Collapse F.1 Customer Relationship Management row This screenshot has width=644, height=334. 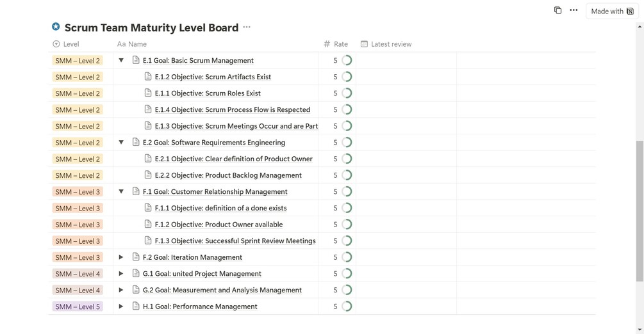(x=121, y=192)
